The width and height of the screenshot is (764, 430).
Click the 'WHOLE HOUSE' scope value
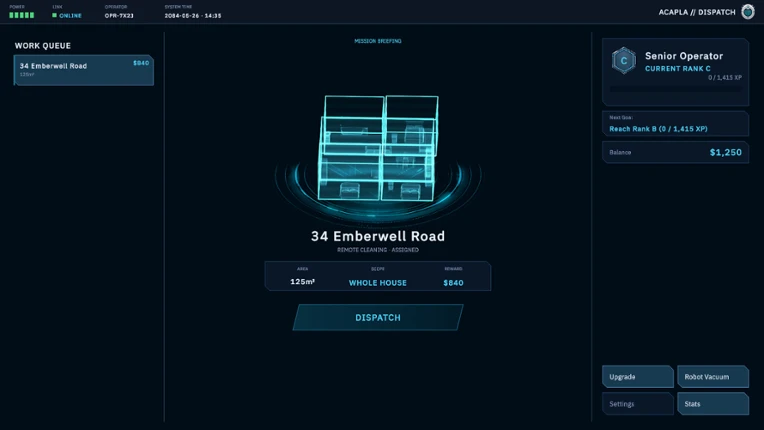click(378, 283)
